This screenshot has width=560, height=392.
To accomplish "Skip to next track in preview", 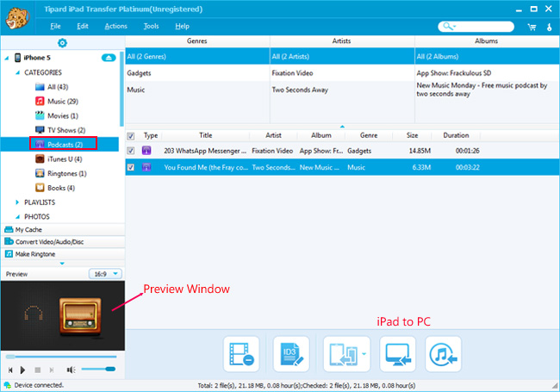I will 52,370.
